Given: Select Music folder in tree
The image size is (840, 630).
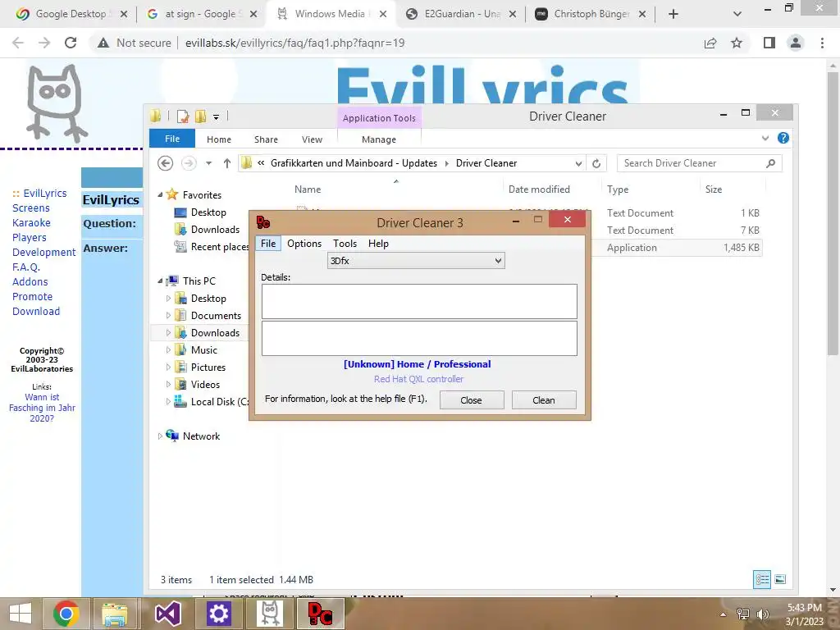Looking at the screenshot, I should [x=203, y=350].
